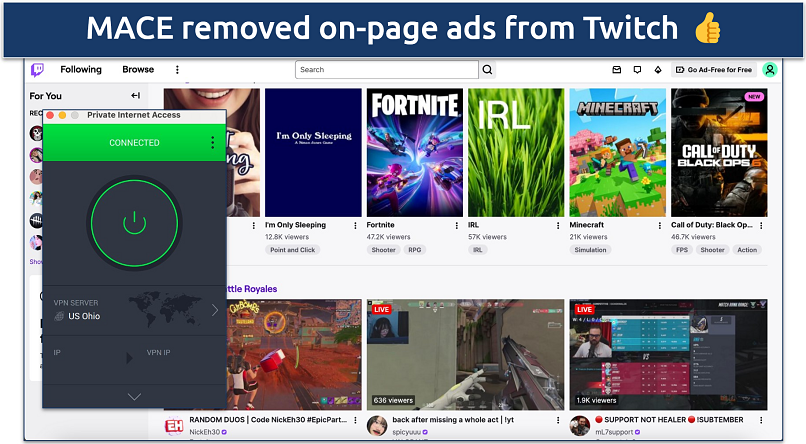Open the Minecraft category thumbnail
Image resolution: width=806 pixels, height=444 pixels.
(x=616, y=152)
